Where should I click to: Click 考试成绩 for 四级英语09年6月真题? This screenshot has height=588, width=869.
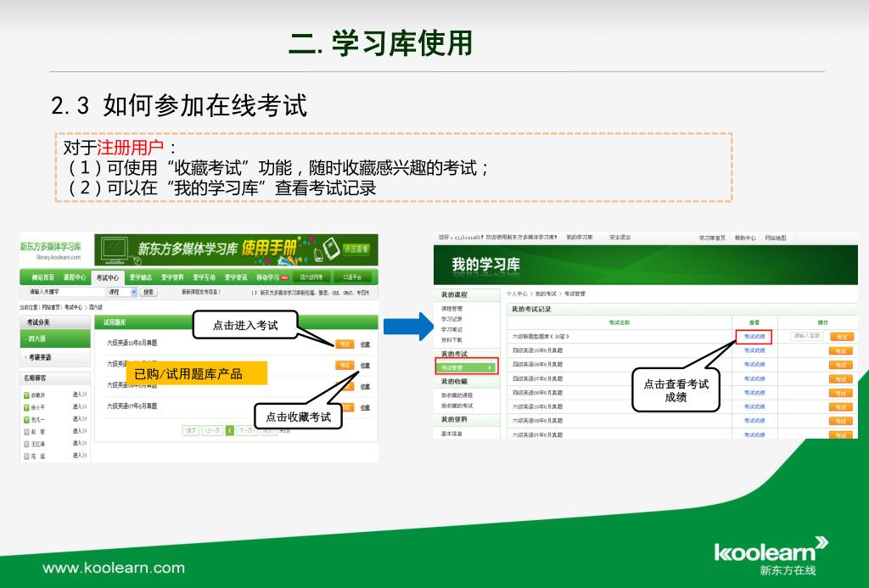pos(754,364)
